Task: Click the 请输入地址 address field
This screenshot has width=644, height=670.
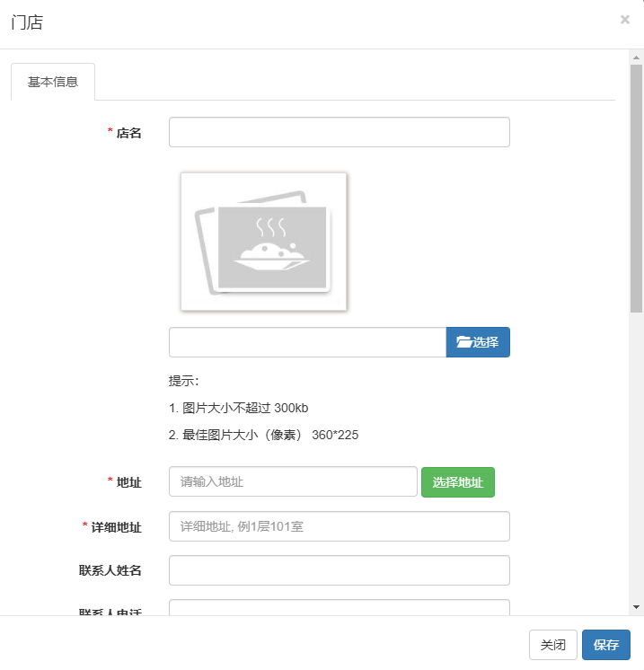Action: [x=293, y=481]
